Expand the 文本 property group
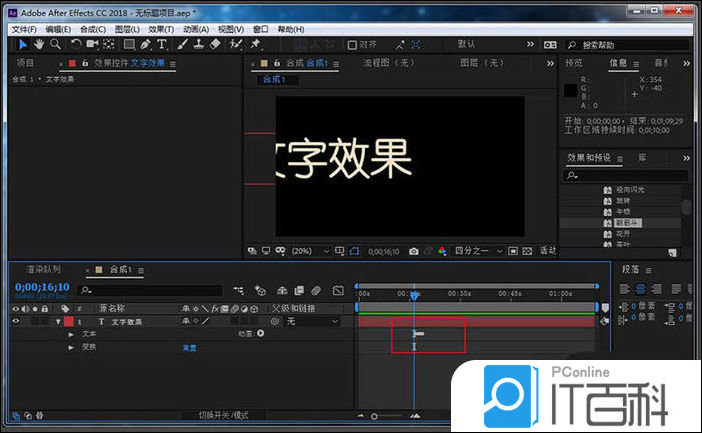 pos(71,334)
